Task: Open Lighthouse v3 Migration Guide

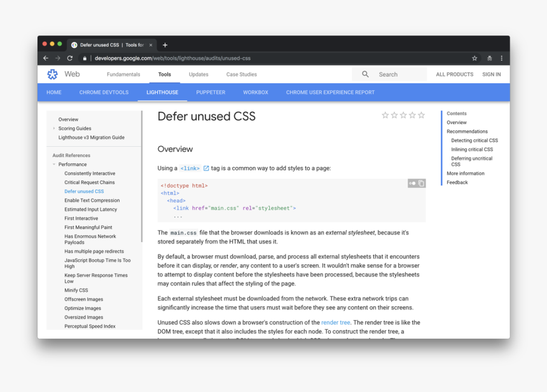Action: pos(92,137)
